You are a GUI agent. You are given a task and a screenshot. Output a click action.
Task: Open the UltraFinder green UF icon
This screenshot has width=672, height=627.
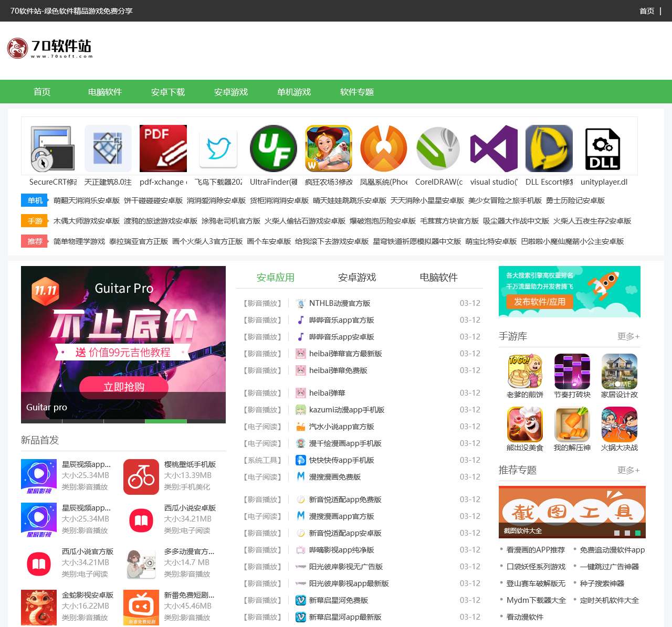click(x=274, y=148)
